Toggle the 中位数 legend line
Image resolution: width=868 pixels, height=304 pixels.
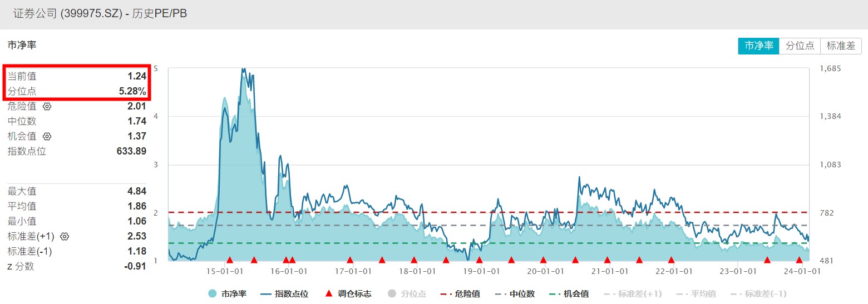tap(514, 293)
